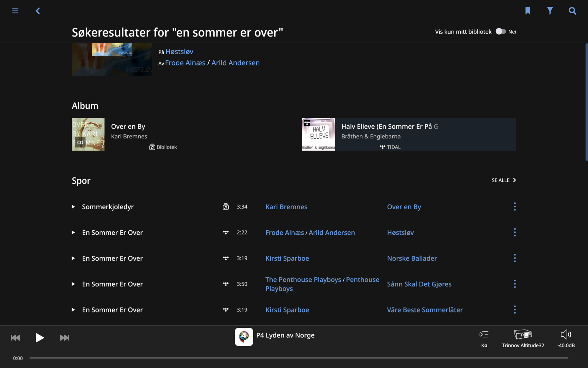Viewport: 588px width, 368px height.
Task: Open P4 Lyden av Norge now-playing title
Action: click(x=285, y=335)
